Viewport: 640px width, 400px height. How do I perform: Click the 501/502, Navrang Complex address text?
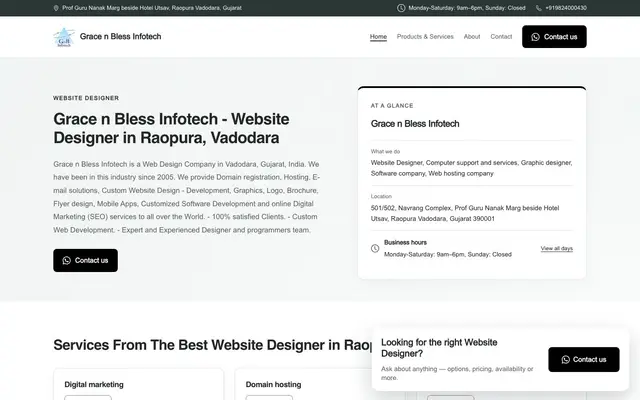pyautogui.click(x=465, y=213)
